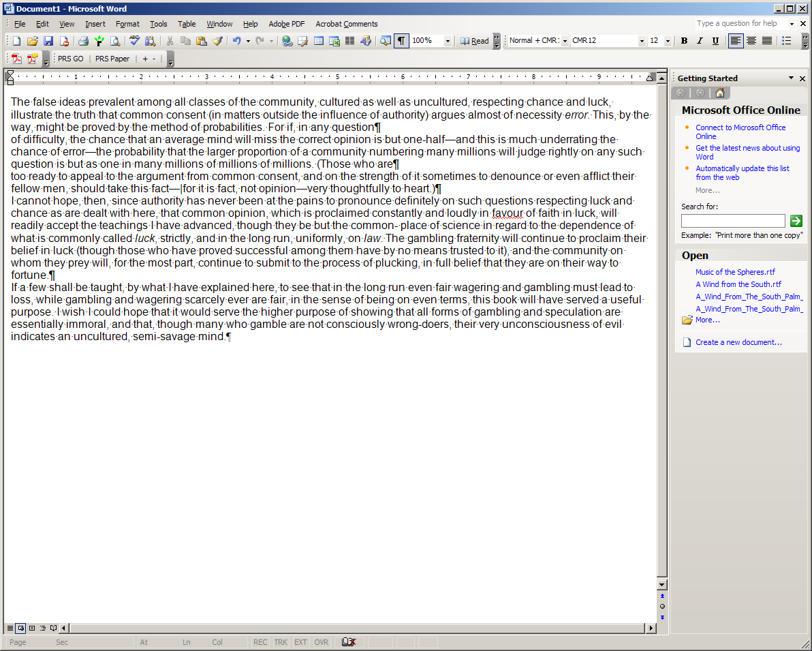Image resolution: width=812 pixels, height=651 pixels.
Task: Click the Search for input field
Action: pos(733,221)
